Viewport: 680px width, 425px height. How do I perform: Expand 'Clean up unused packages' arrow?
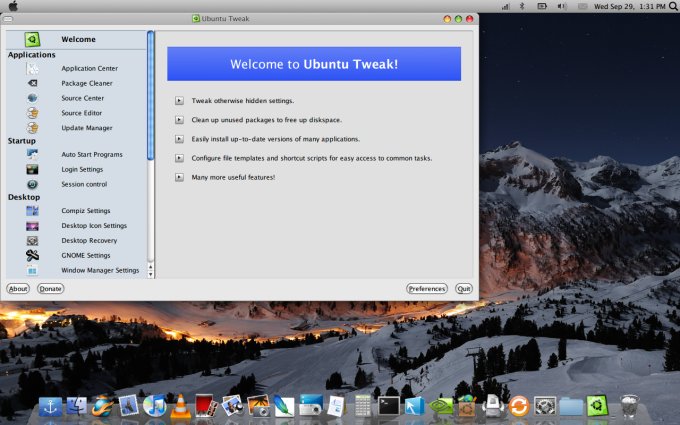click(179, 120)
